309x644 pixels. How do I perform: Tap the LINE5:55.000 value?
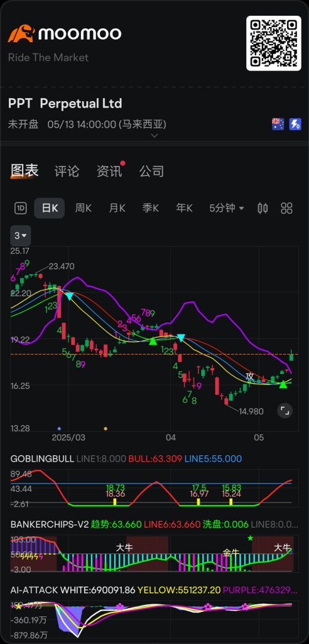pos(213,458)
